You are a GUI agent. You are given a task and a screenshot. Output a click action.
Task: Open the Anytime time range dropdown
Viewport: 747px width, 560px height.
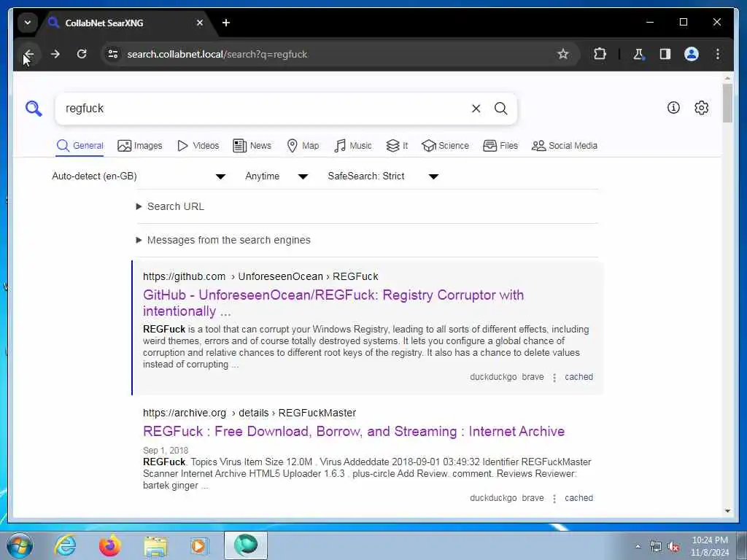[276, 176]
